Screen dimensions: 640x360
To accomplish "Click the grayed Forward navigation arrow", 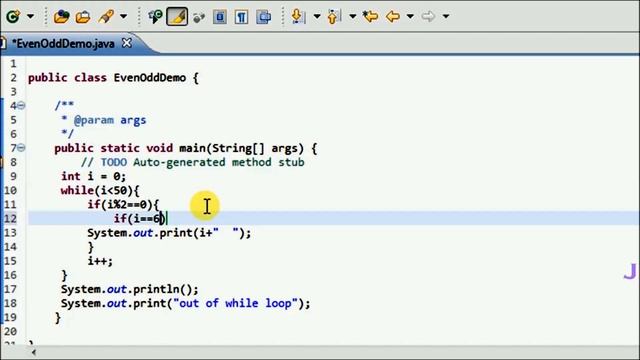I will (428, 17).
